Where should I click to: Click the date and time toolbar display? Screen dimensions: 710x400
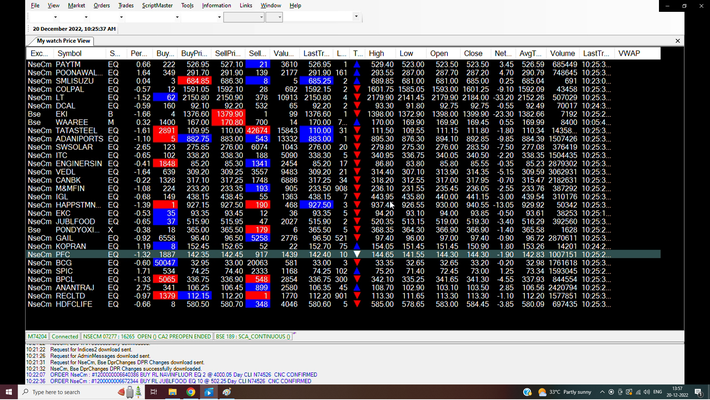point(74,29)
